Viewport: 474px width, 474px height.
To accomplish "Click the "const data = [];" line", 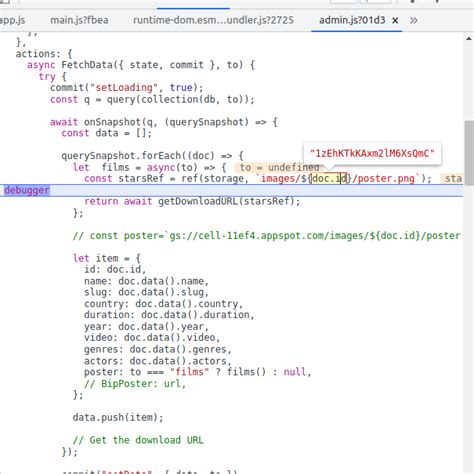I will [x=107, y=133].
